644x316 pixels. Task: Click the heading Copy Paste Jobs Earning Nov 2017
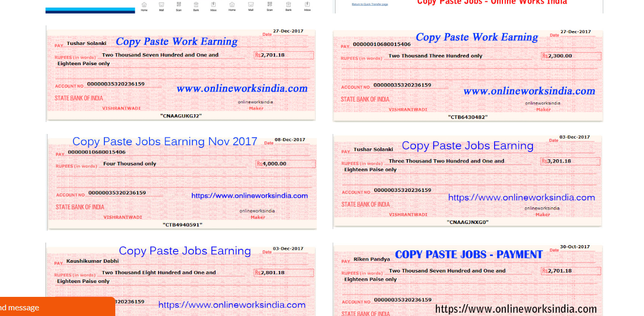pyautogui.click(x=165, y=141)
